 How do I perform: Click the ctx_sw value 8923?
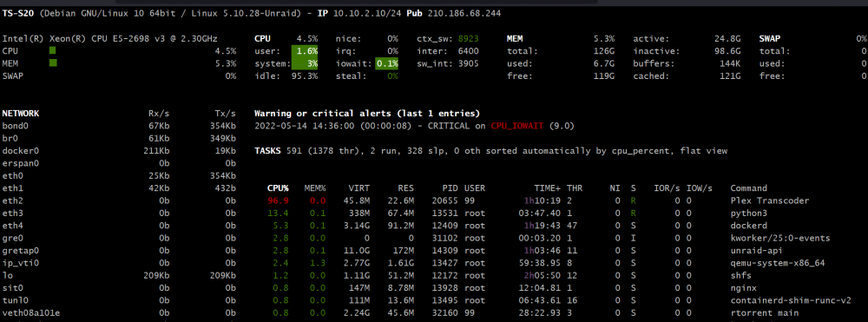tap(468, 38)
